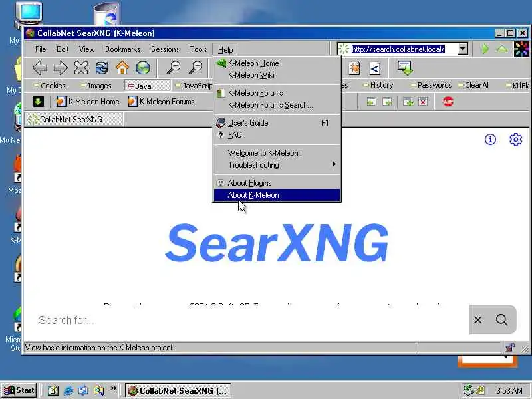The image size is (532, 399).
Task: Click the next tab icon
Action: (387, 102)
